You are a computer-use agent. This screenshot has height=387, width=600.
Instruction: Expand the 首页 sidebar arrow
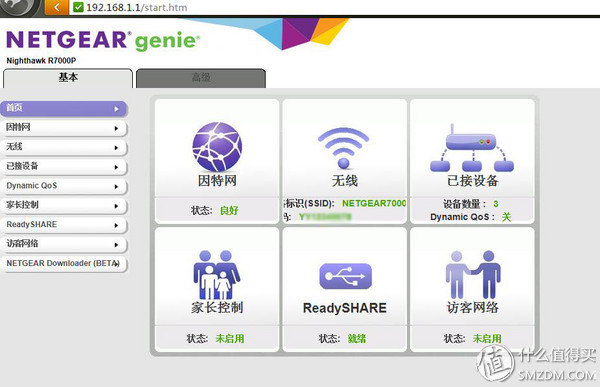coord(116,109)
